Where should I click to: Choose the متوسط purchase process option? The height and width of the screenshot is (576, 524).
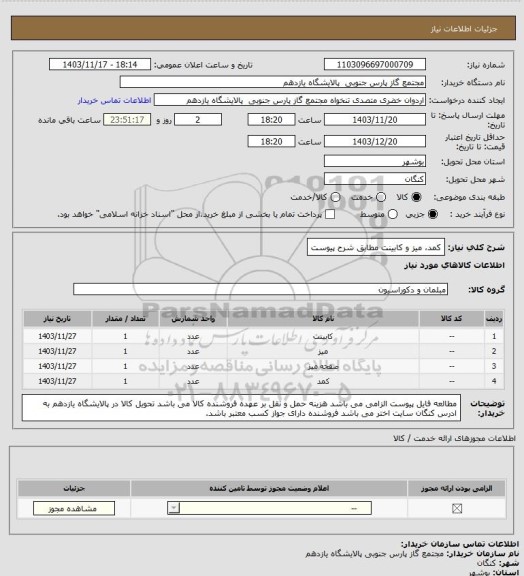(x=393, y=214)
